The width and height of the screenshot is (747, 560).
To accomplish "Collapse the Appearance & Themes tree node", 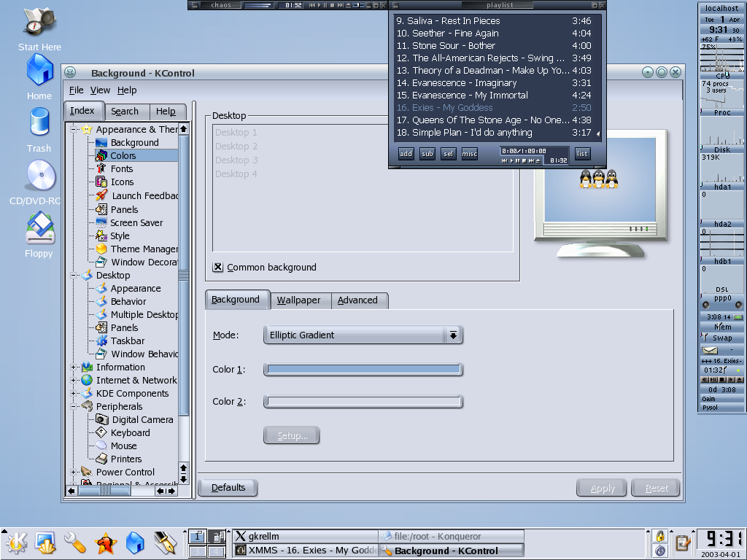I will click(74, 129).
